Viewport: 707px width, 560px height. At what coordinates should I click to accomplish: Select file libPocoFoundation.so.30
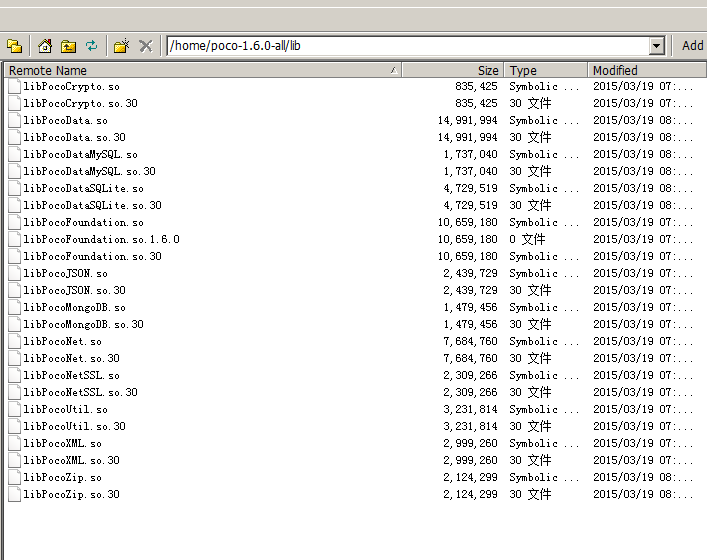pyautogui.click(x=92, y=257)
